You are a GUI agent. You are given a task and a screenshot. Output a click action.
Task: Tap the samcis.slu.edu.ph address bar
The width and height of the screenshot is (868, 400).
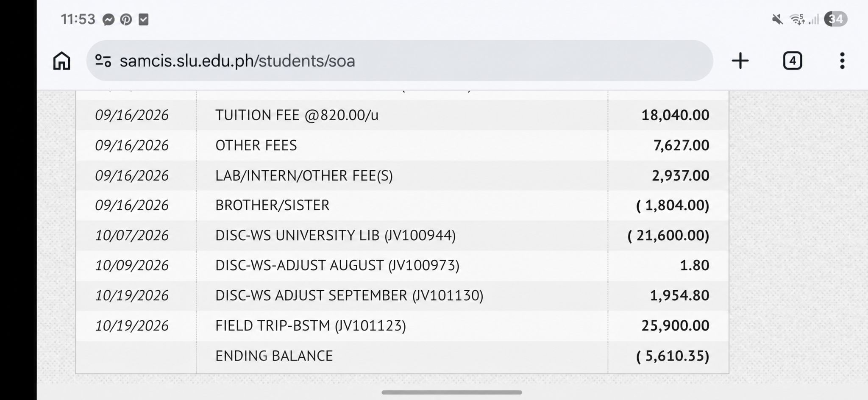(x=400, y=61)
